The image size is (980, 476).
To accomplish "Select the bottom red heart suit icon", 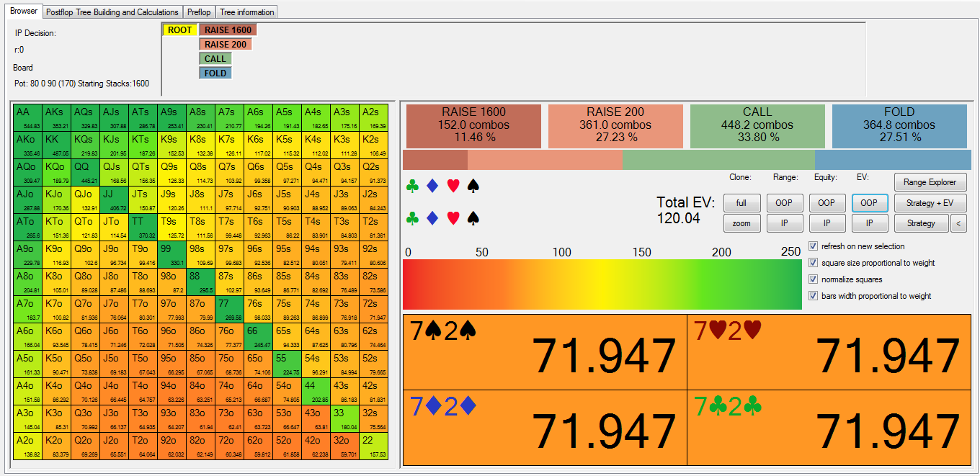I will [x=453, y=217].
